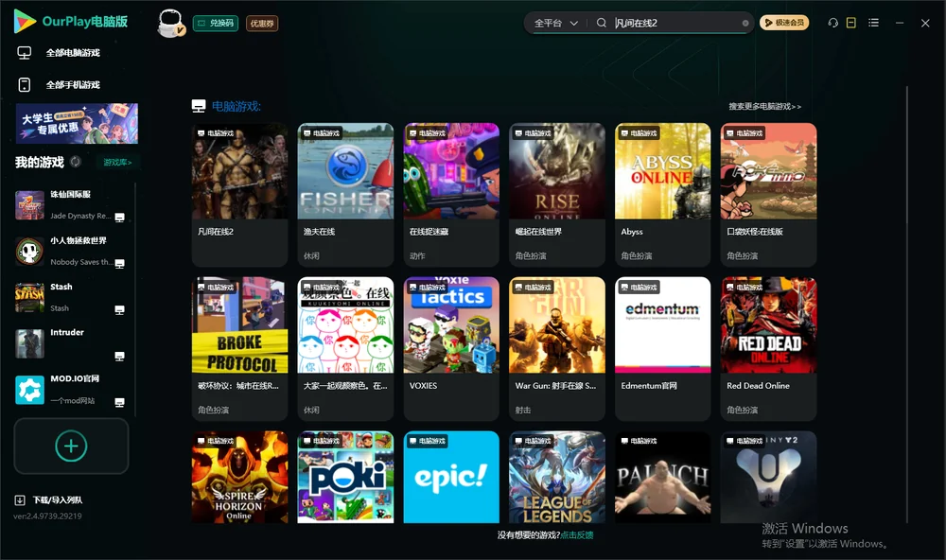The image size is (946, 560).
Task: Click the 极速会员 membership button
Action: click(x=784, y=23)
